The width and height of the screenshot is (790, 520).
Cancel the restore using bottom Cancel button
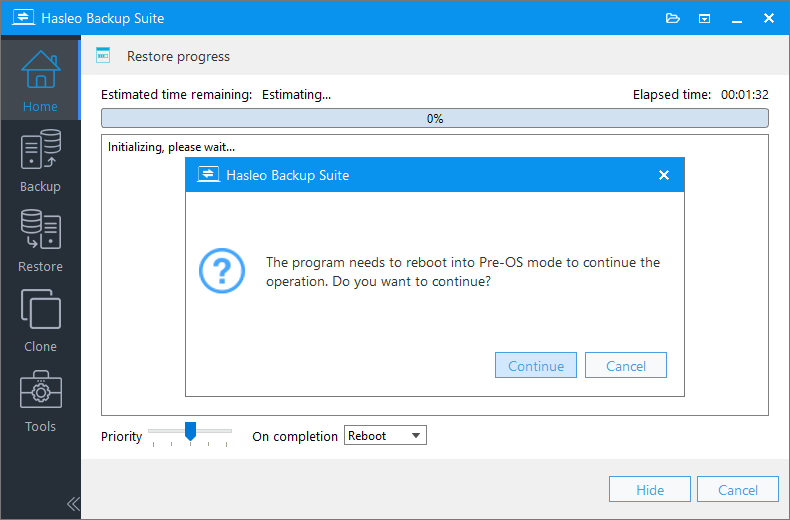tap(738, 489)
